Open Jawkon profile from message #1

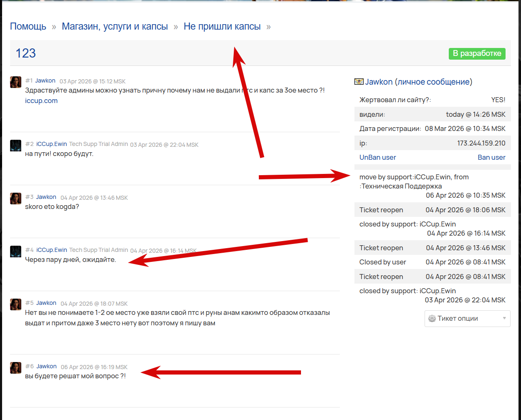(45, 80)
